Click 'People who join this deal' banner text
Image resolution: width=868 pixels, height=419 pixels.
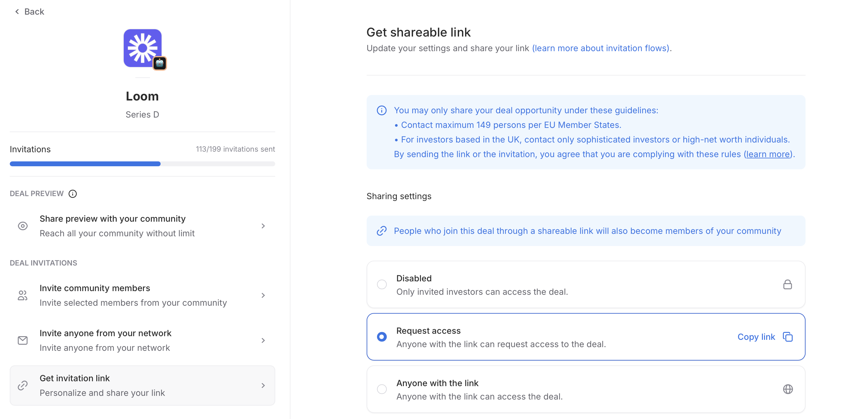coord(587,231)
